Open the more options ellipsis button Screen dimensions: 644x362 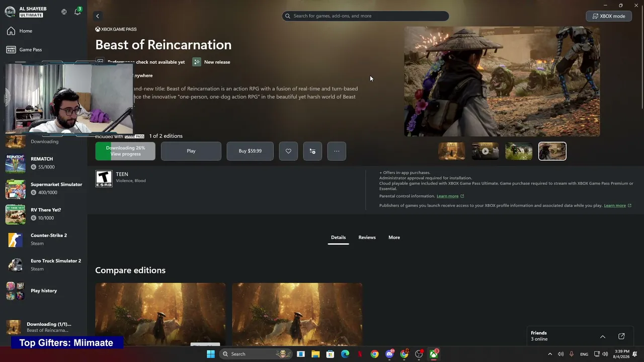(337, 151)
